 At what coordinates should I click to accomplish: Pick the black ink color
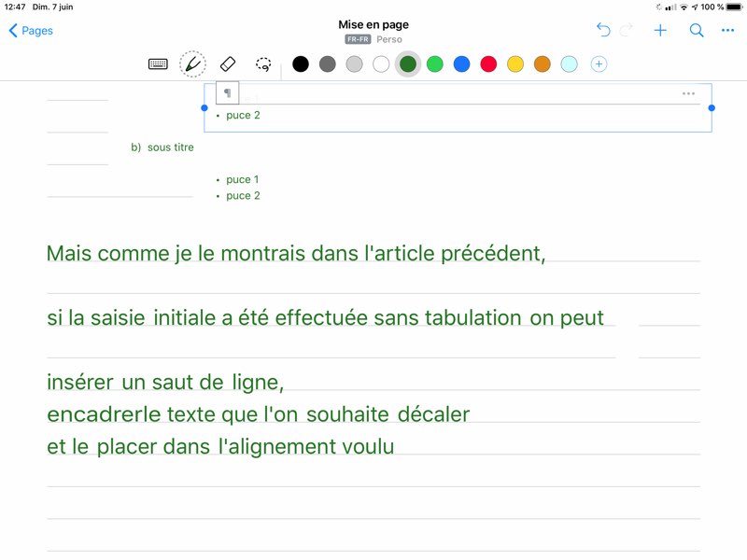[301, 64]
